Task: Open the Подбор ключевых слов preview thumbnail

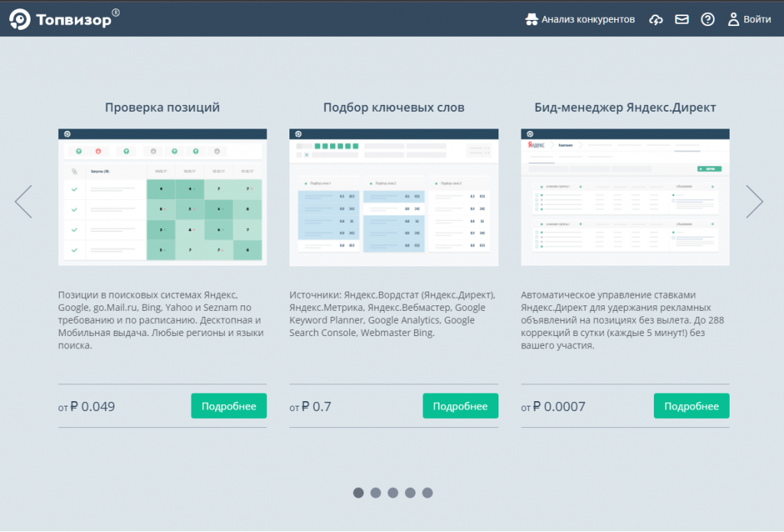Action: (394, 197)
